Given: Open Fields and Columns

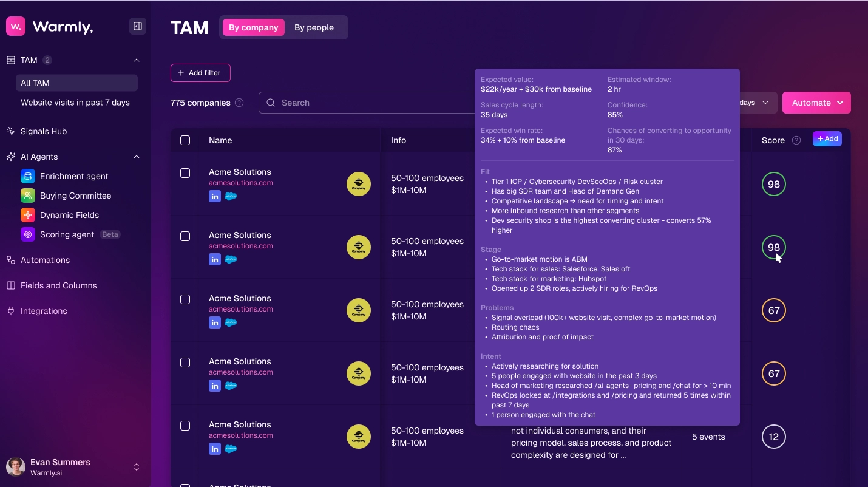Looking at the screenshot, I should pos(58,285).
